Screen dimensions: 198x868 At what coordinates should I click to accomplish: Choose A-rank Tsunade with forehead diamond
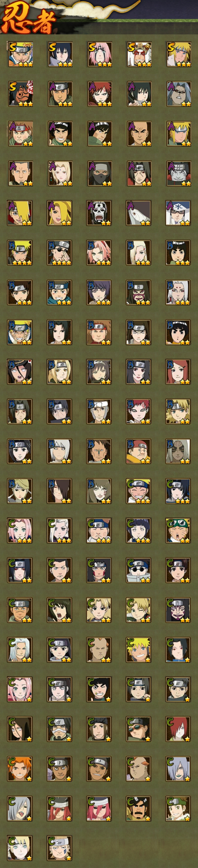60,173
